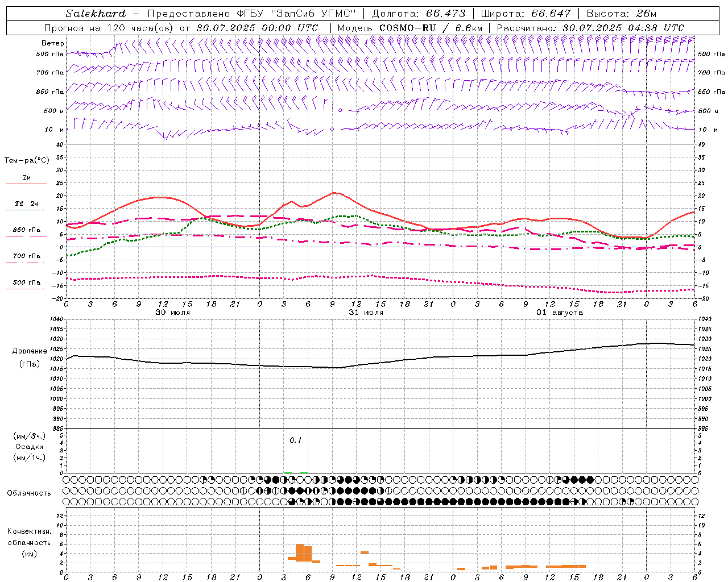Click the '01 августа' date label
This screenshot has width=728, height=582.
click(x=560, y=313)
